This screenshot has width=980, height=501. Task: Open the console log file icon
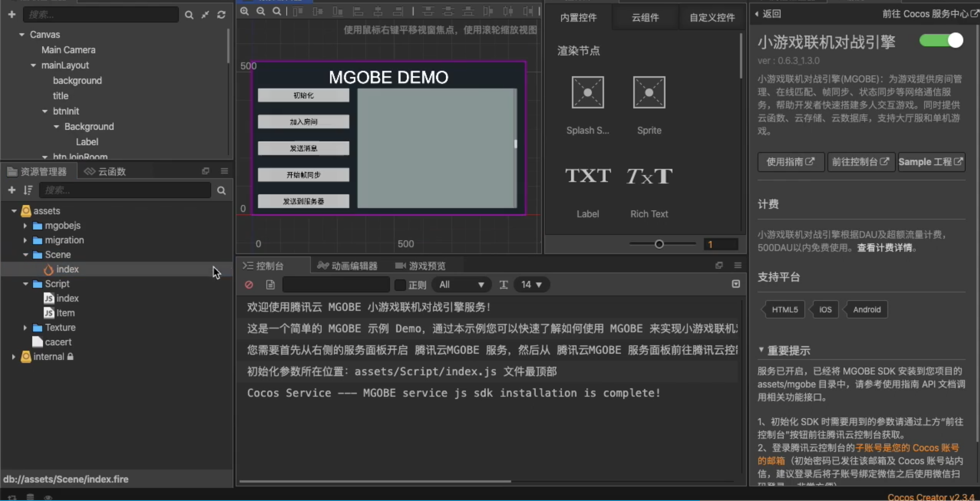coord(270,285)
